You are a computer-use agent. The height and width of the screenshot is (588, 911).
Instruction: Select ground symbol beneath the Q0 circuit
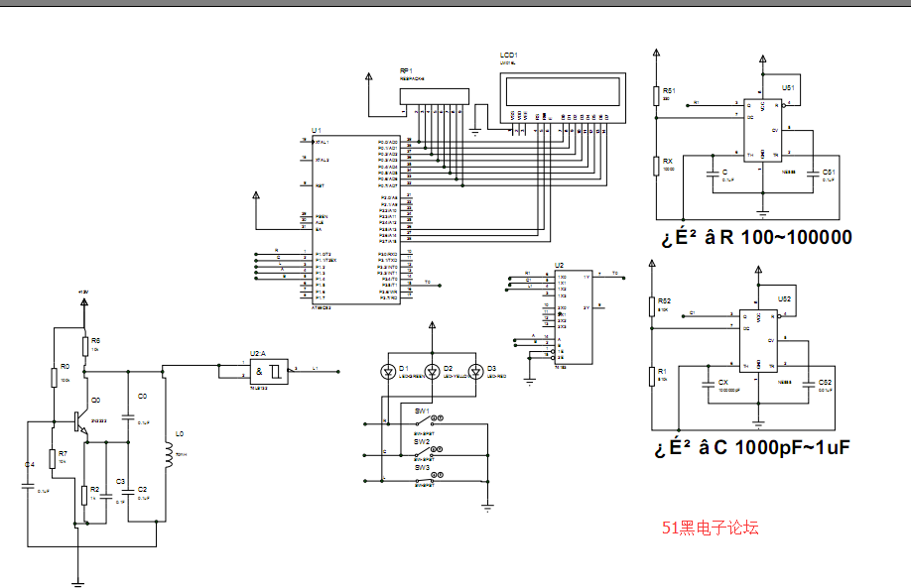[x=77, y=583]
